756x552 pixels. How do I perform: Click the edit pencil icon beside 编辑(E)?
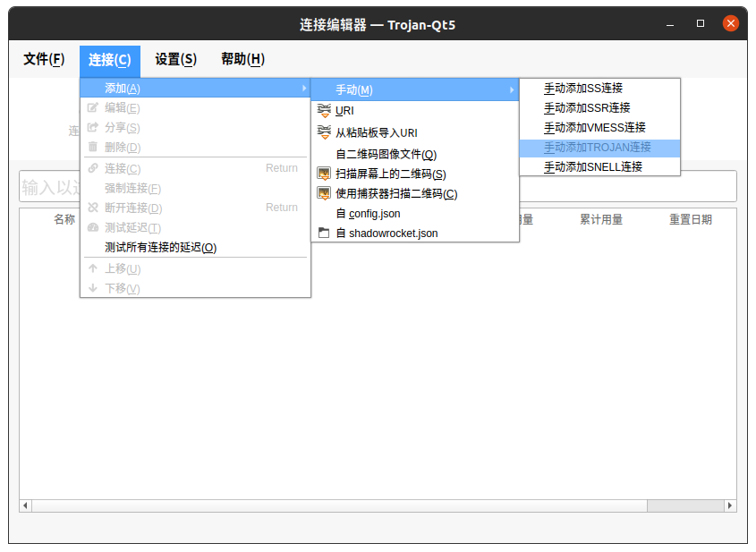92,107
